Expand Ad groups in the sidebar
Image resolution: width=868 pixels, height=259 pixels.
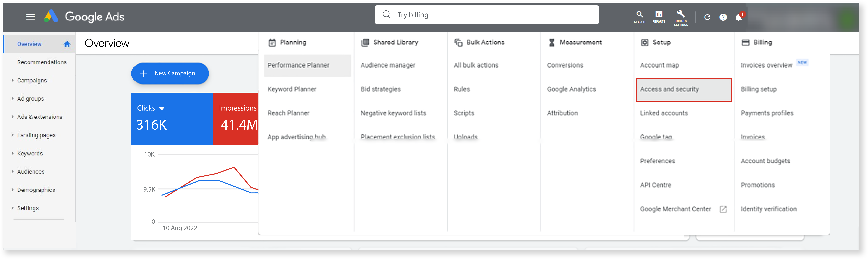[x=13, y=99]
